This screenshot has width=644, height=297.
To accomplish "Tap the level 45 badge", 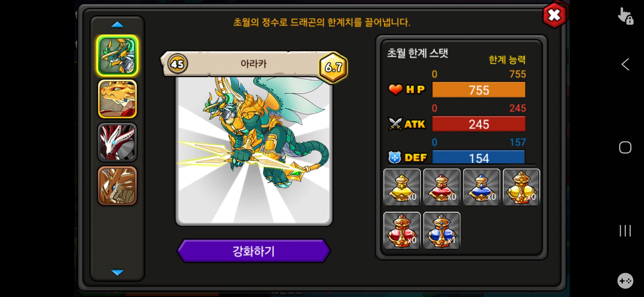I will (178, 64).
